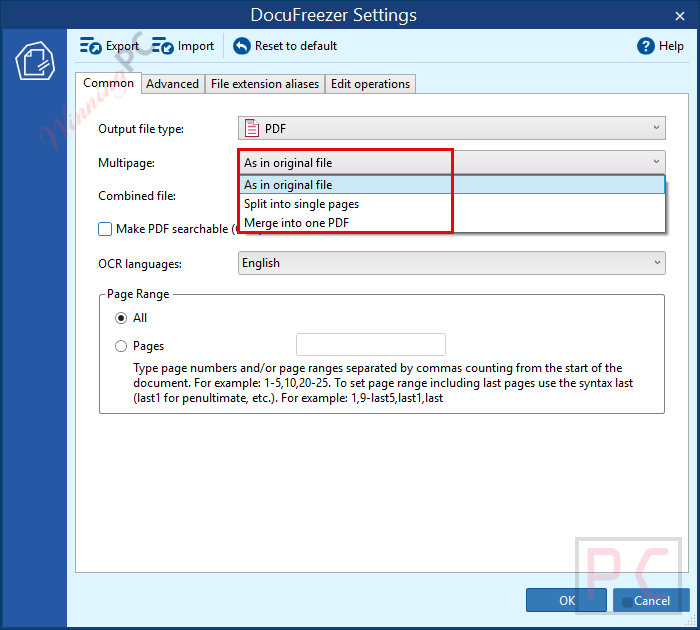
Task: Click the Export label button
Action: click(122, 46)
